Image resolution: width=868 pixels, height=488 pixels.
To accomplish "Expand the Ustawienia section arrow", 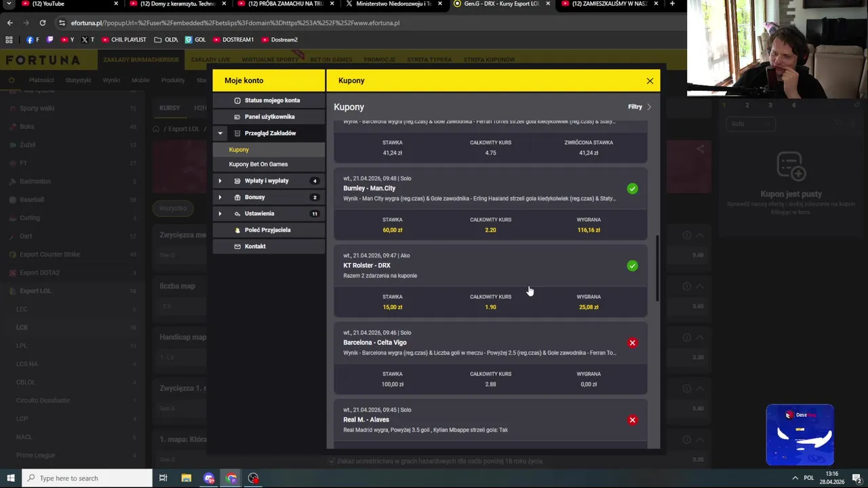I will (x=220, y=213).
